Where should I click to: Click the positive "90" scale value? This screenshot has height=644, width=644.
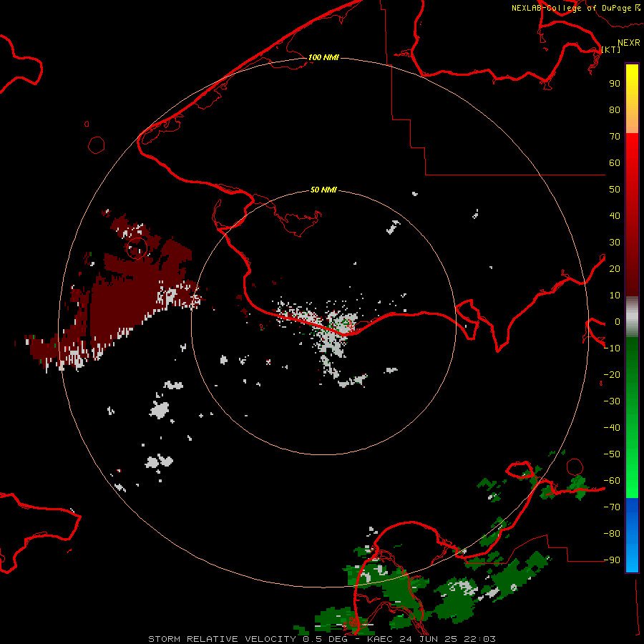point(615,84)
